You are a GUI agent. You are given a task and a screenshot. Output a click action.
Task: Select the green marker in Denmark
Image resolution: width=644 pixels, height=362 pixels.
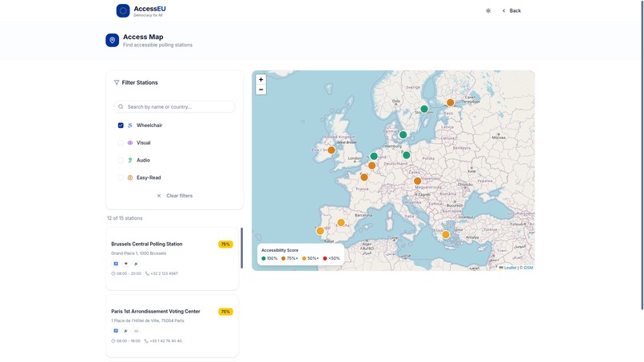click(x=403, y=135)
